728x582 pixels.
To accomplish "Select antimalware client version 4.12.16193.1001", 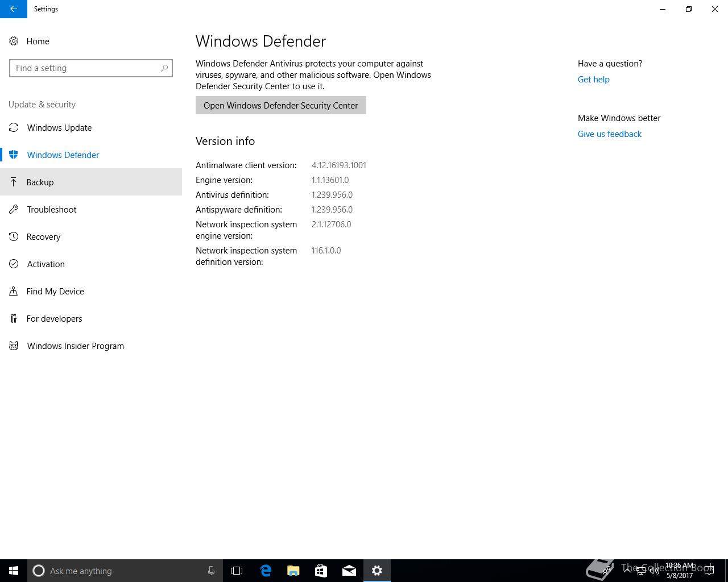I will tap(339, 165).
